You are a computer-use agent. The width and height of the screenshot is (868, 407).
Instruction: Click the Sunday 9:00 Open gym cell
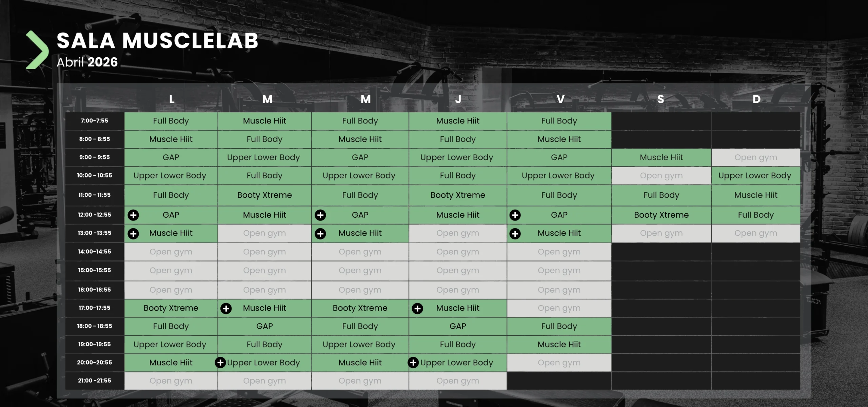755,157
